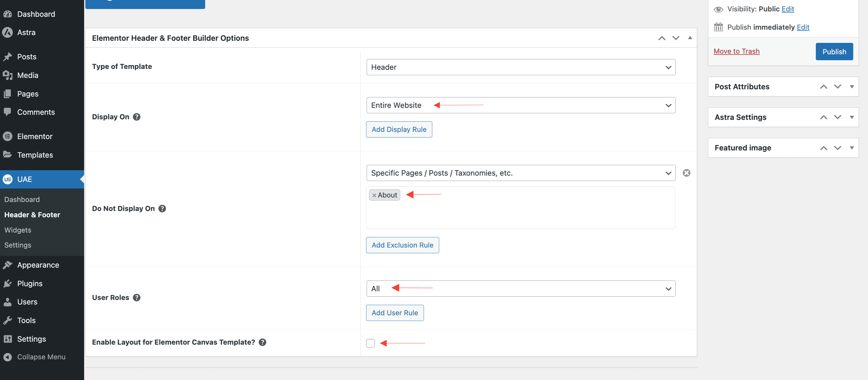Image resolution: width=868 pixels, height=380 pixels.
Task: Open the Type of Template dropdown
Action: coord(521,67)
